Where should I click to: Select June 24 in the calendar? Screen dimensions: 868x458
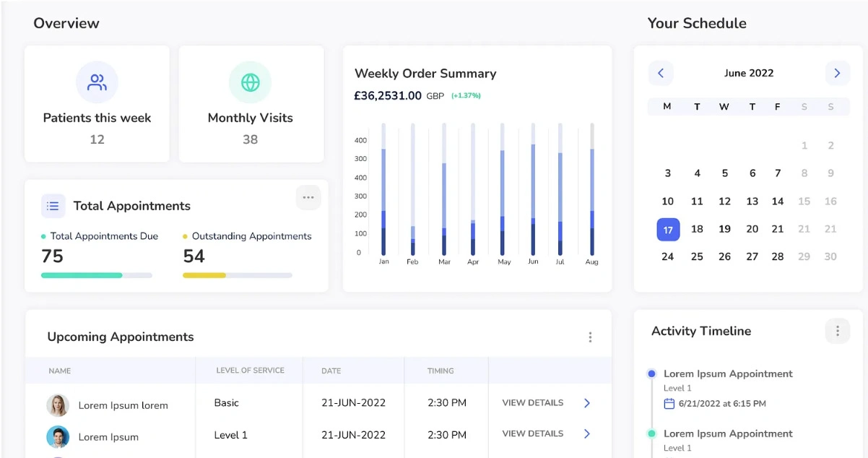[x=668, y=256]
